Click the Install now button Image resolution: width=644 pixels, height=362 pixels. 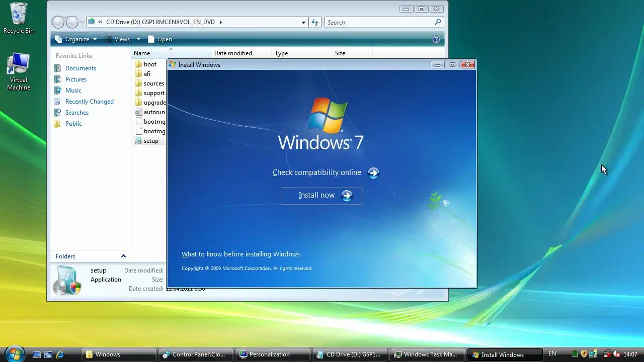click(321, 196)
